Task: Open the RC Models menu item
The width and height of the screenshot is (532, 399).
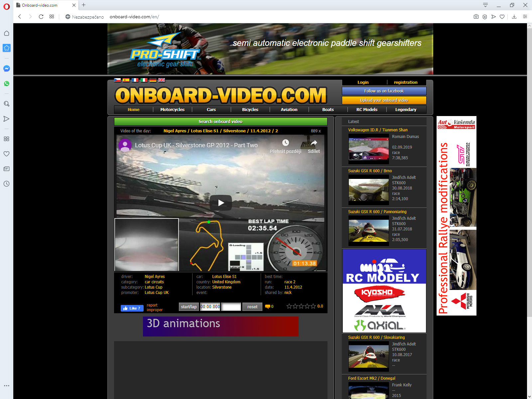Action: pyautogui.click(x=367, y=109)
